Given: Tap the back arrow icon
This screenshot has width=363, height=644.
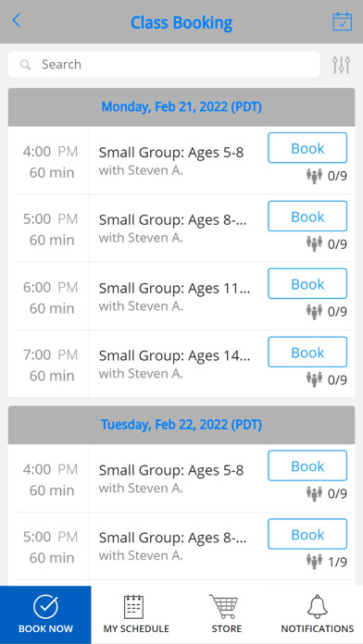Looking at the screenshot, I should pos(16,20).
